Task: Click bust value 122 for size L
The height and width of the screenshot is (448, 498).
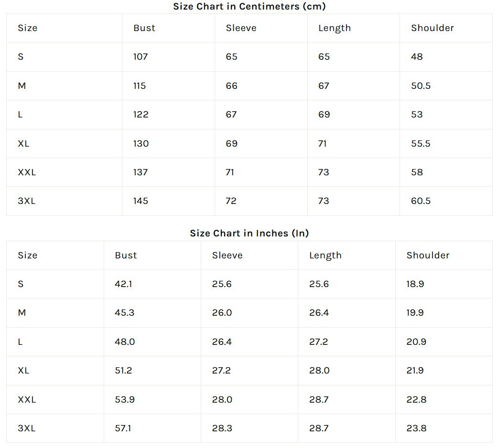Action: click(x=141, y=115)
